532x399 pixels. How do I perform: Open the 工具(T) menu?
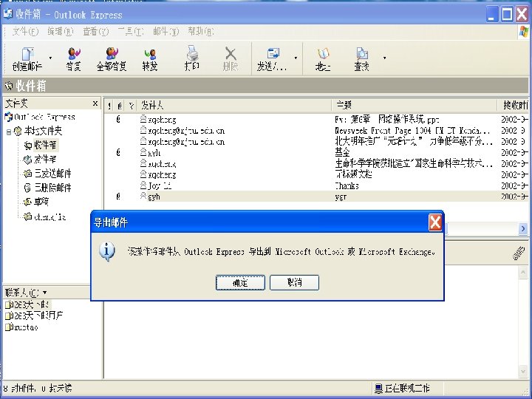[131, 32]
